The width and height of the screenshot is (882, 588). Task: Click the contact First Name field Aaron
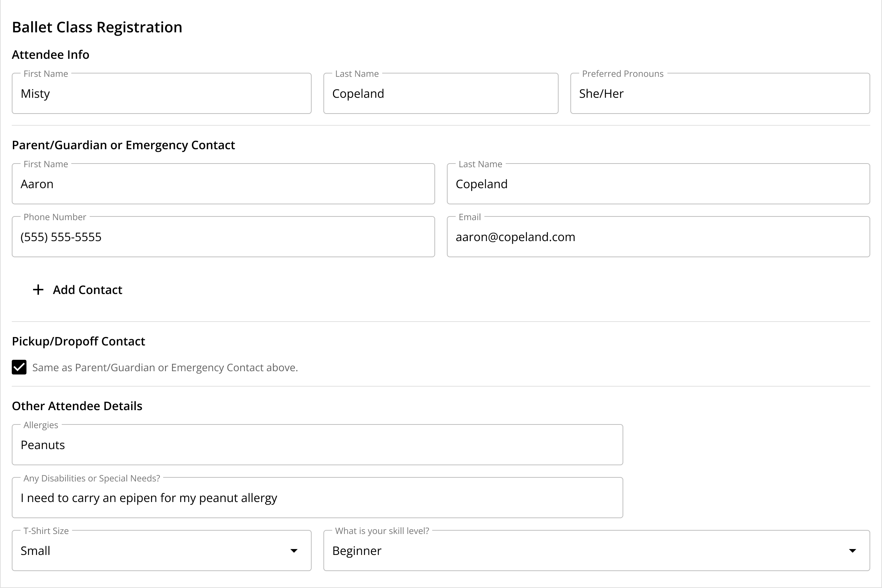(x=223, y=184)
